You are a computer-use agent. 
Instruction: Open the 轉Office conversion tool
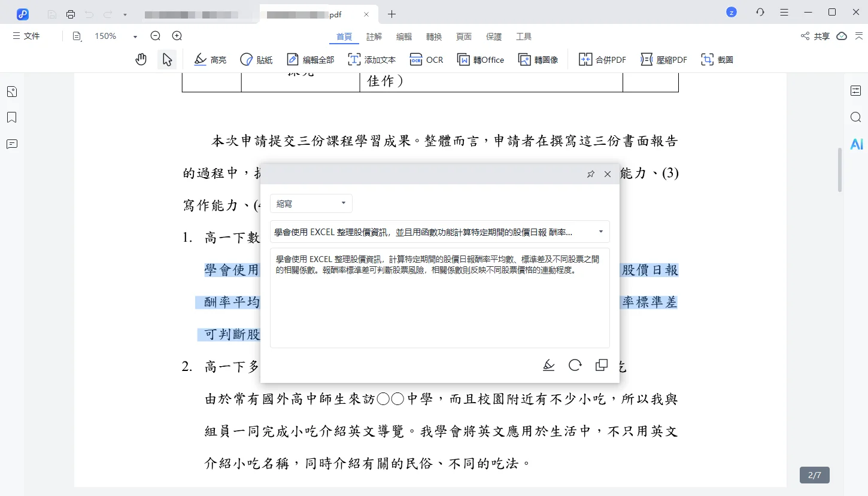pos(481,59)
